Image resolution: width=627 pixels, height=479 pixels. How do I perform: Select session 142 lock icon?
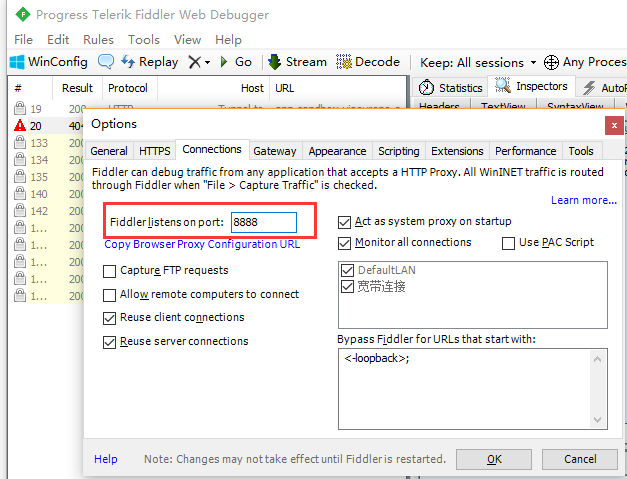(x=20, y=210)
